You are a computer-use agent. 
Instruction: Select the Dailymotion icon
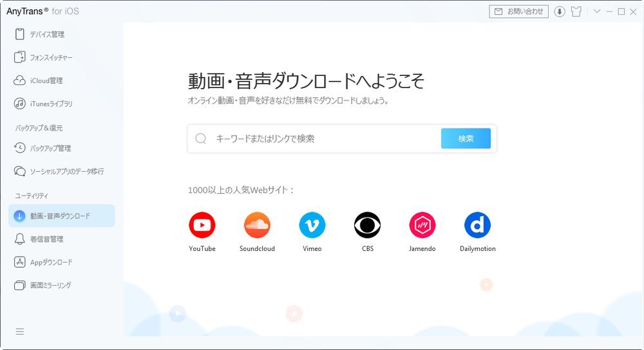click(x=477, y=225)
